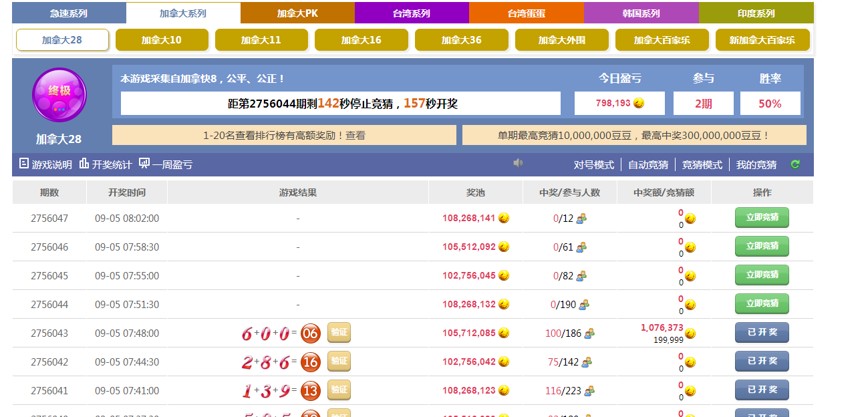
Task: Click participants icon in row 2756043
Action: 589,333
